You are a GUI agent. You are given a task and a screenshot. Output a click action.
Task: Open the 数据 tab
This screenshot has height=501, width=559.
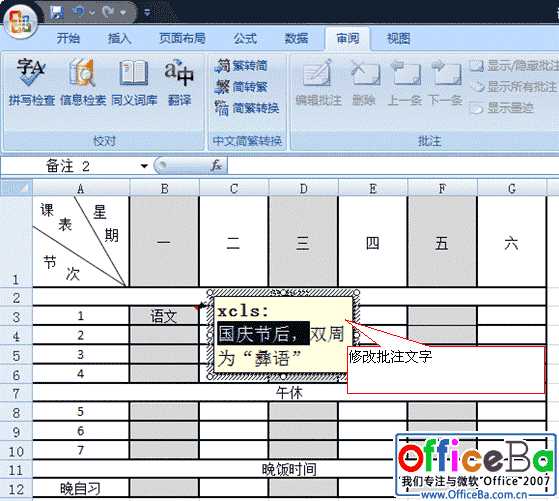click(x=296, y=38)
